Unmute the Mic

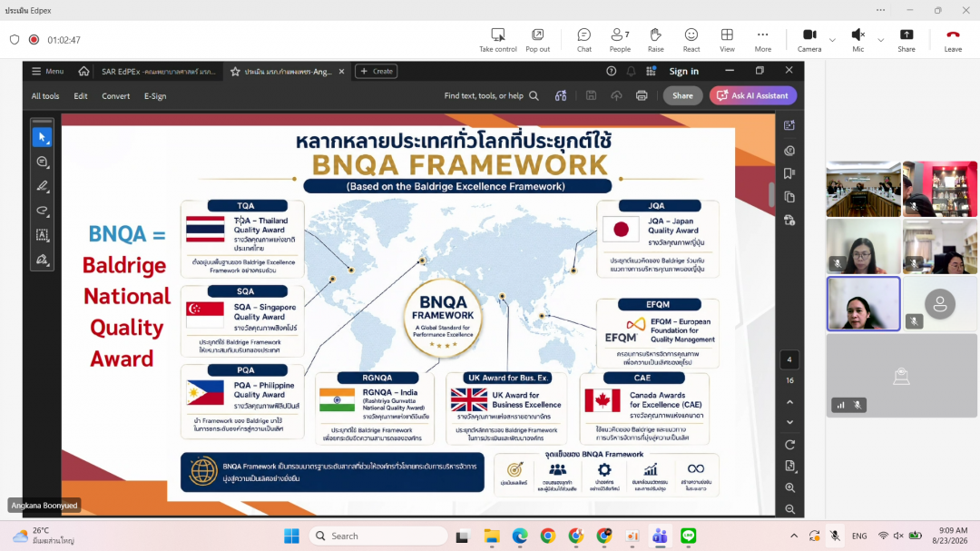[858, 40]
